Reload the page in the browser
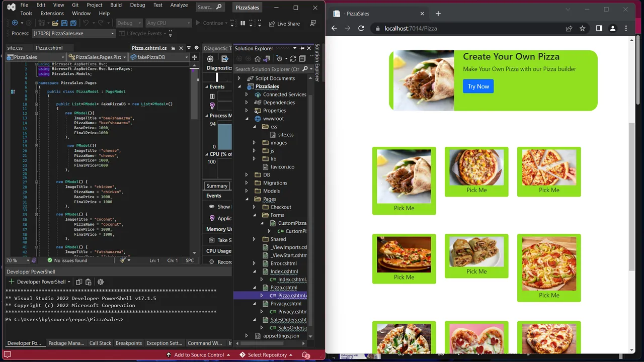Viewport: 644px width, 362px height. coord(361,29)
